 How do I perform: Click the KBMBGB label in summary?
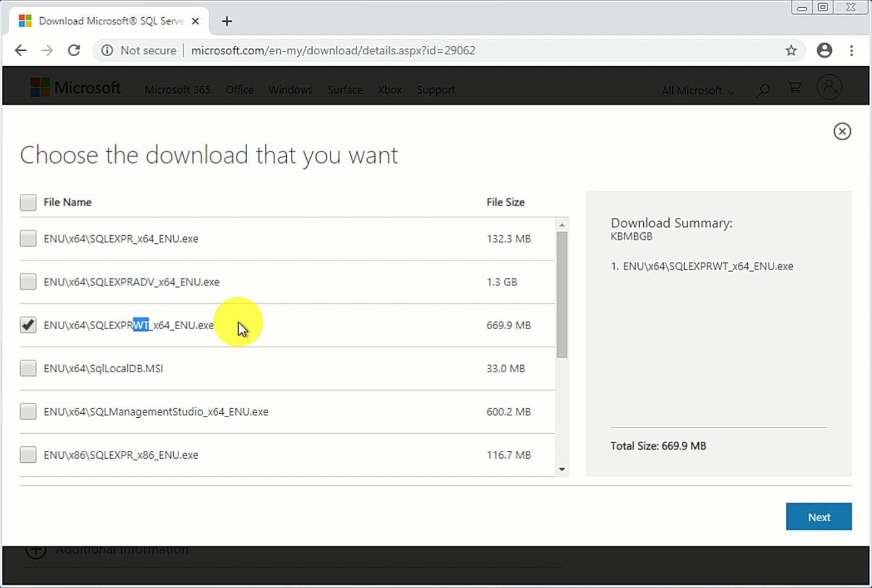[631, 236]
